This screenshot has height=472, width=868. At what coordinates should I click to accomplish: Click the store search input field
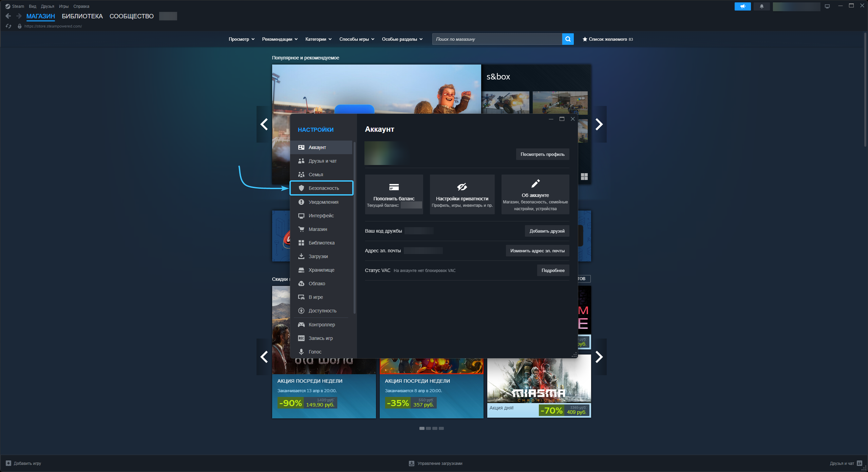pyautogui.click(x=497, y=39)
